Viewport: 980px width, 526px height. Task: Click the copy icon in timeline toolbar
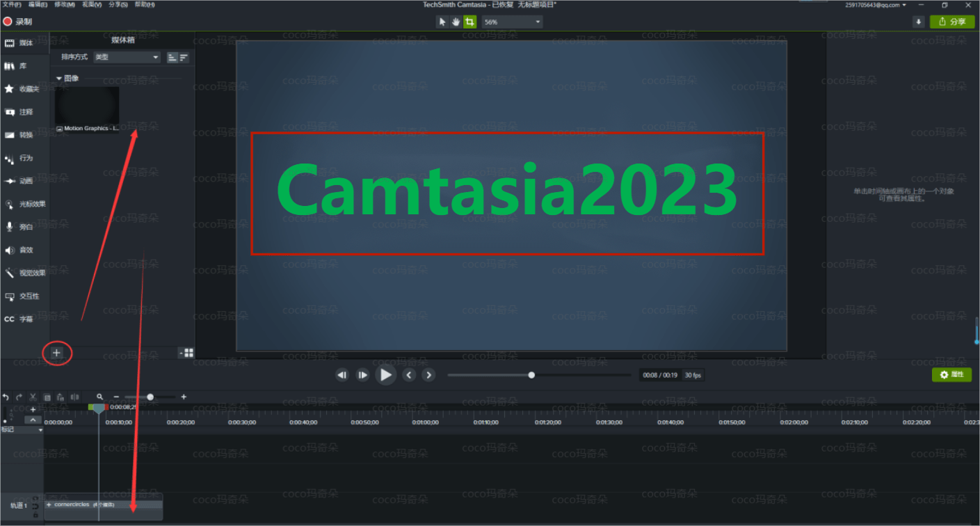[47, 397]
